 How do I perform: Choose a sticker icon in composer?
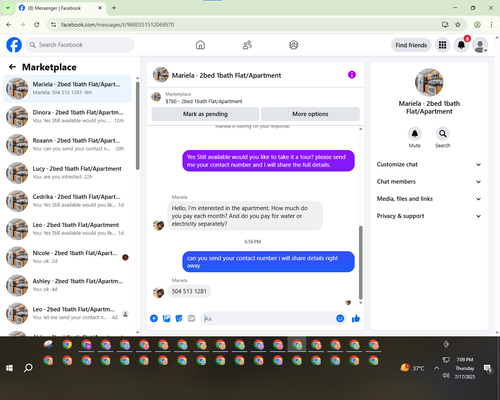(179, 318)
